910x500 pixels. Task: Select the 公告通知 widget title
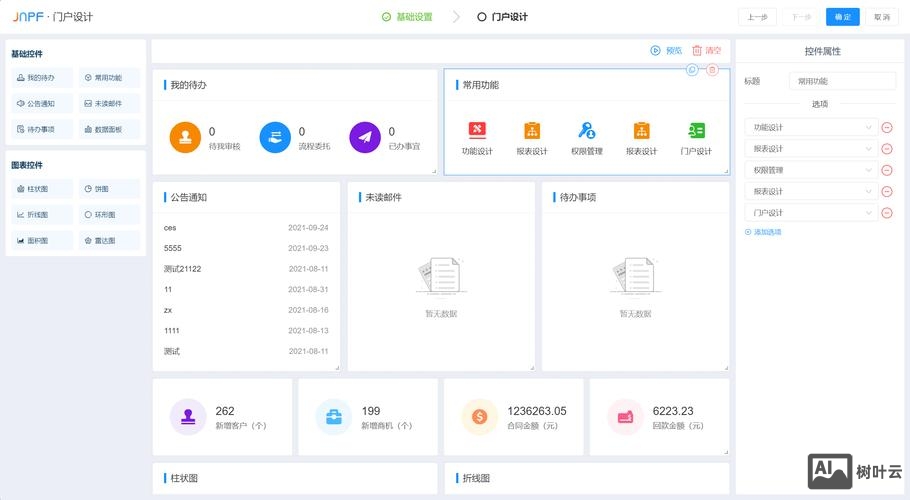189,197
